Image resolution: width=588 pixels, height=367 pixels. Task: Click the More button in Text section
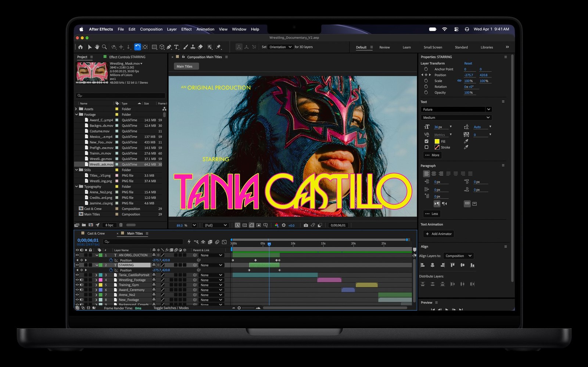433,155
